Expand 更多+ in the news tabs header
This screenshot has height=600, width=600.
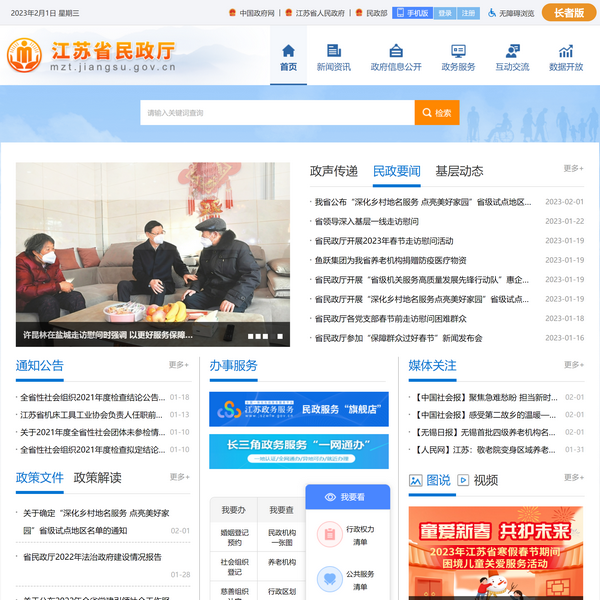[x=573, y=169]
